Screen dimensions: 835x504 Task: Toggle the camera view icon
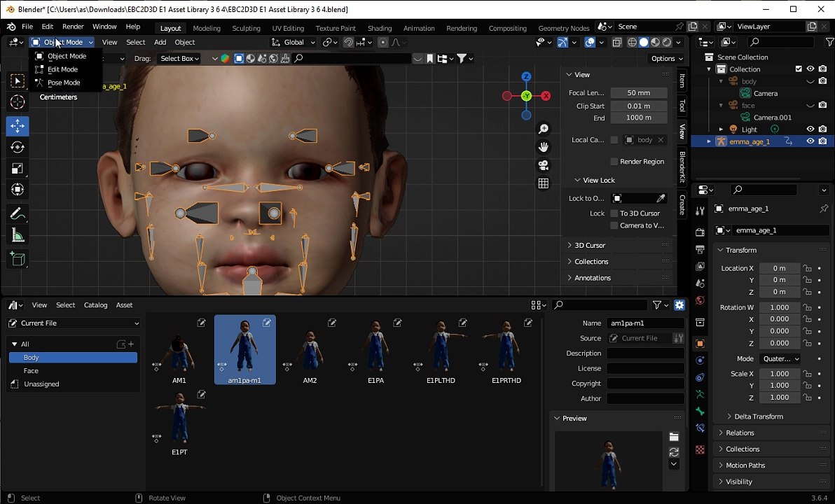(x=543, y=165)
